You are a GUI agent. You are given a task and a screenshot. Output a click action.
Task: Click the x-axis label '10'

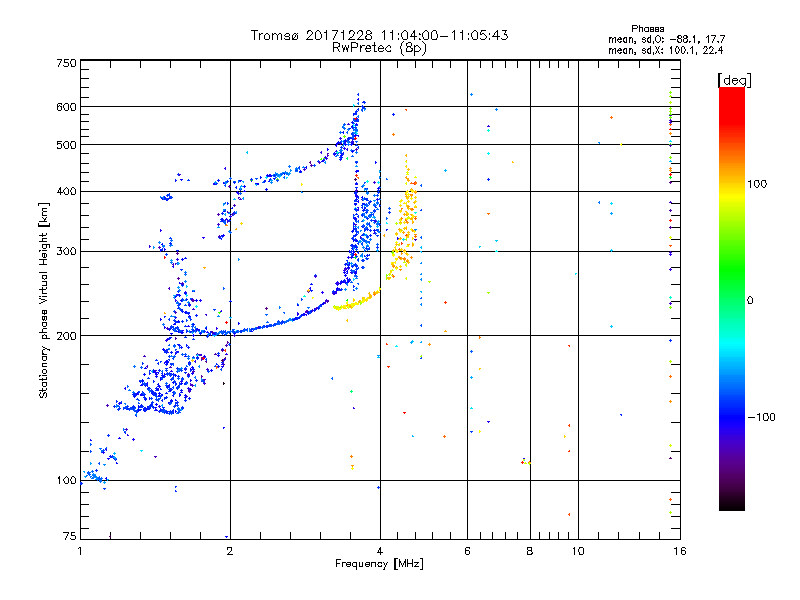pyautogui.click(x=578, y=551)
